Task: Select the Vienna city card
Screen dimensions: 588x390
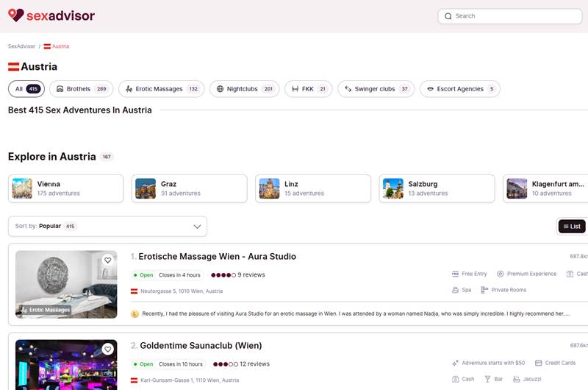Action: (66, 188)
